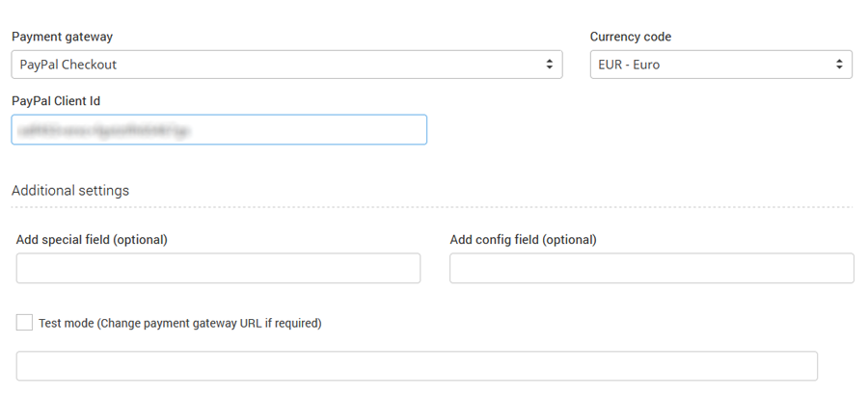
Task: Click the Currency code label
Action: point(631,37)
